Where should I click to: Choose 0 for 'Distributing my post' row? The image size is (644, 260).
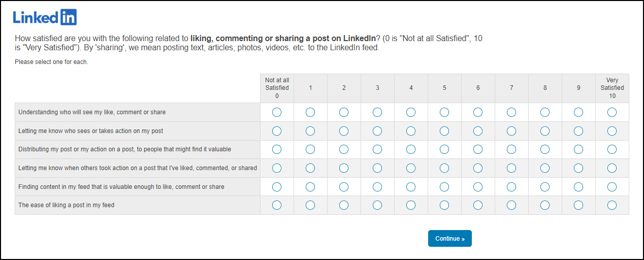pyautogui.click(x=277, y=149)
